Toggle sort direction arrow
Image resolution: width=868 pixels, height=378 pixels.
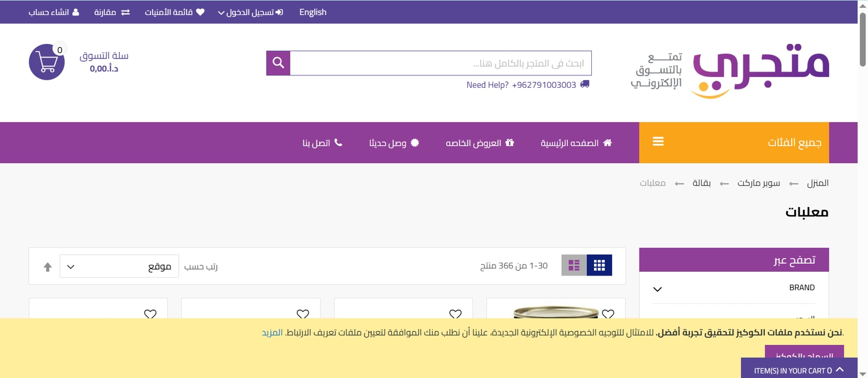coord(48,267)
